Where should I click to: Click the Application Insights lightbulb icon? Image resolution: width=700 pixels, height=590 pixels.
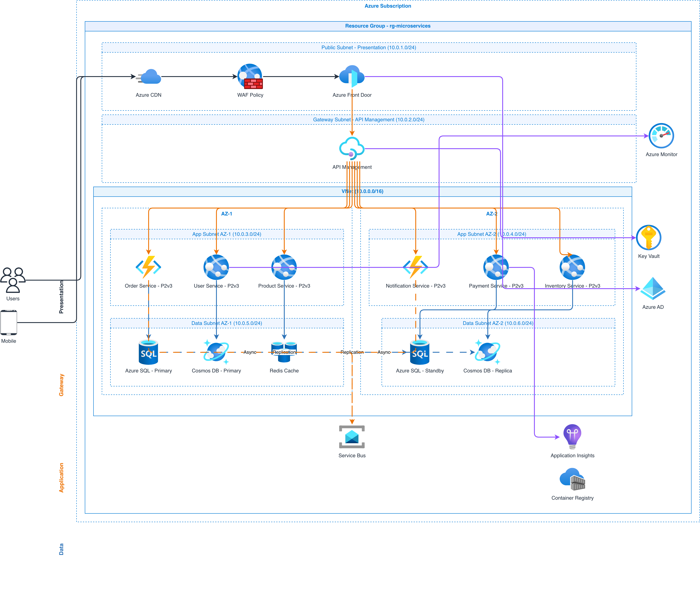pyautogui.click(x=572, y=437)
